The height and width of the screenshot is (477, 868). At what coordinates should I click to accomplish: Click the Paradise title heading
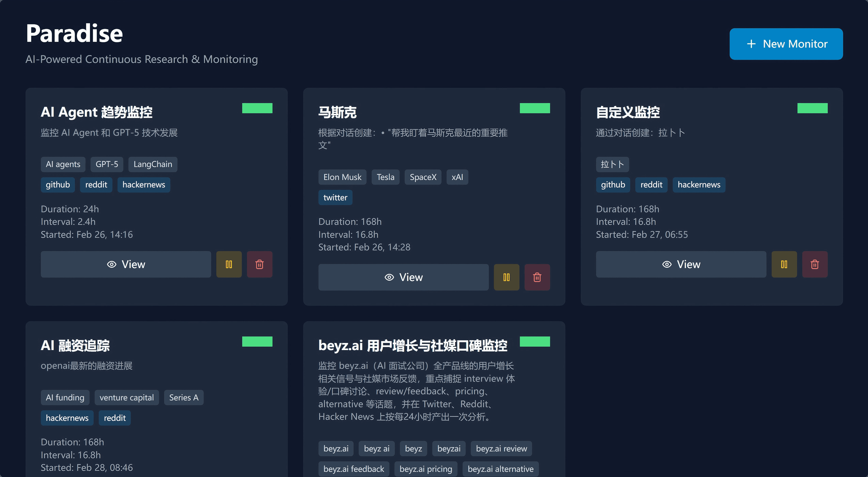click(74, 33)
